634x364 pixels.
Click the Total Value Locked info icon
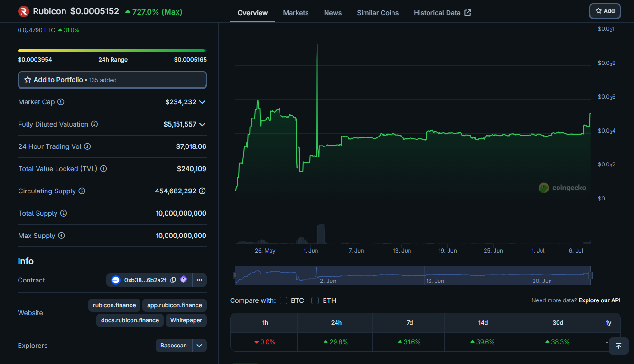click(103, 169)
